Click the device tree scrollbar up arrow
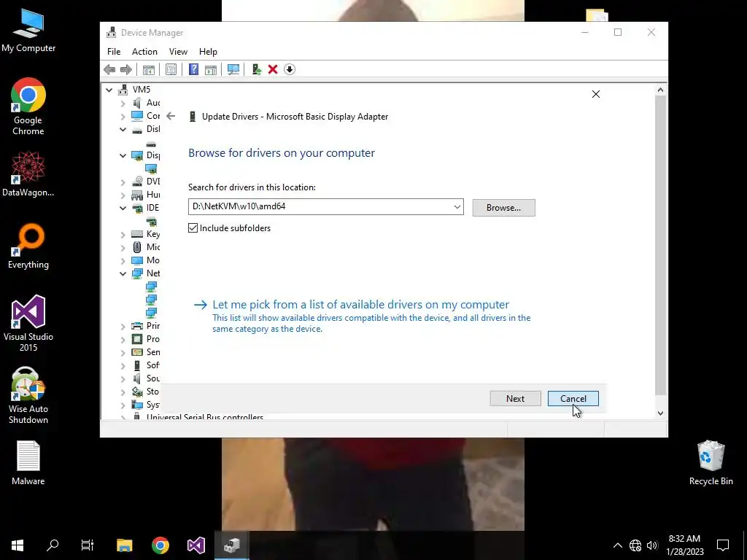 [660, 90]
